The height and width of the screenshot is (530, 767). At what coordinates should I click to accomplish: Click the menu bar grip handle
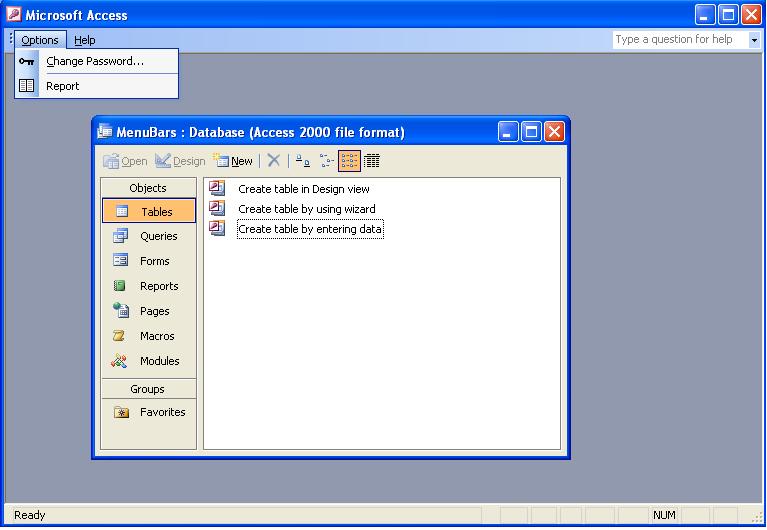(10, 39)
